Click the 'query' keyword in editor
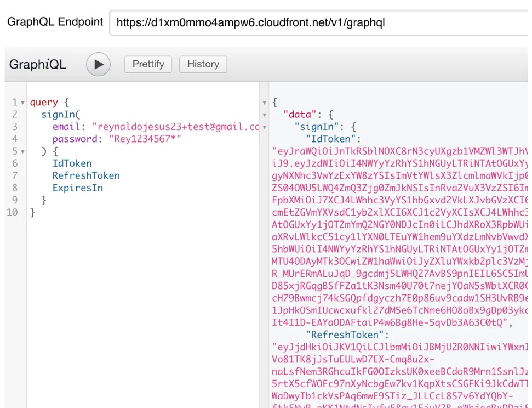This screenshot has width=532, height=408. coord(44,102)
